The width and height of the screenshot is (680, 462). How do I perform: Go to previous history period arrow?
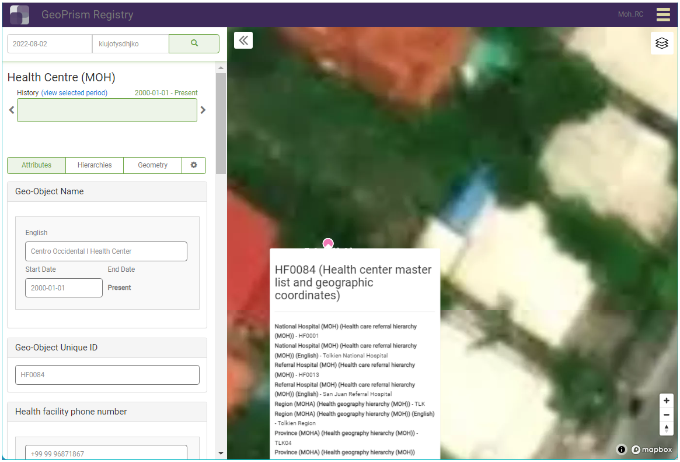(x=11, y=110)
